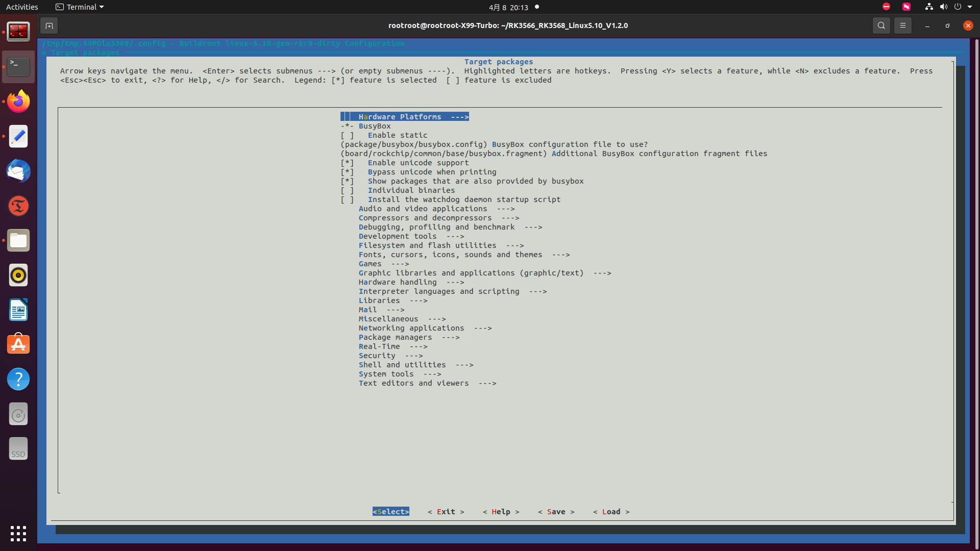Open Ubuntu Software store icon
980x551 pixels.
18,344
